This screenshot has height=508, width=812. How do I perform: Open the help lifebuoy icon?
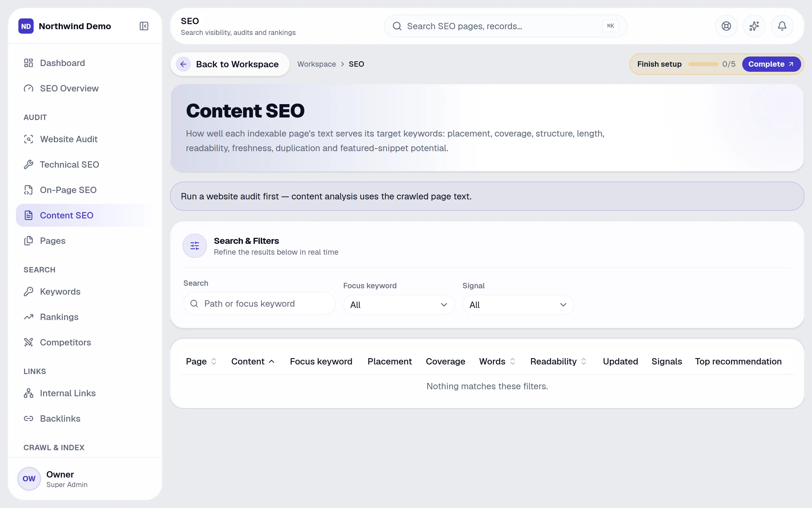tap(726, 26)
